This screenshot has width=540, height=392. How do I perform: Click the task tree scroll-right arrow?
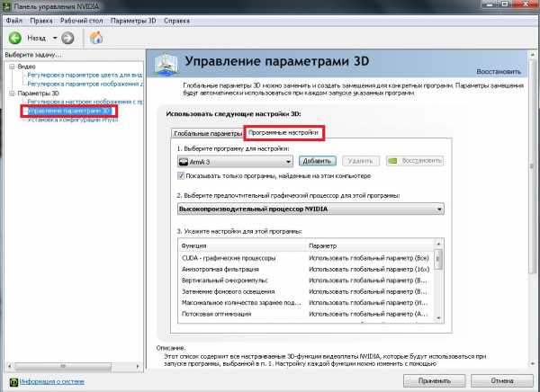pos(138,367)
